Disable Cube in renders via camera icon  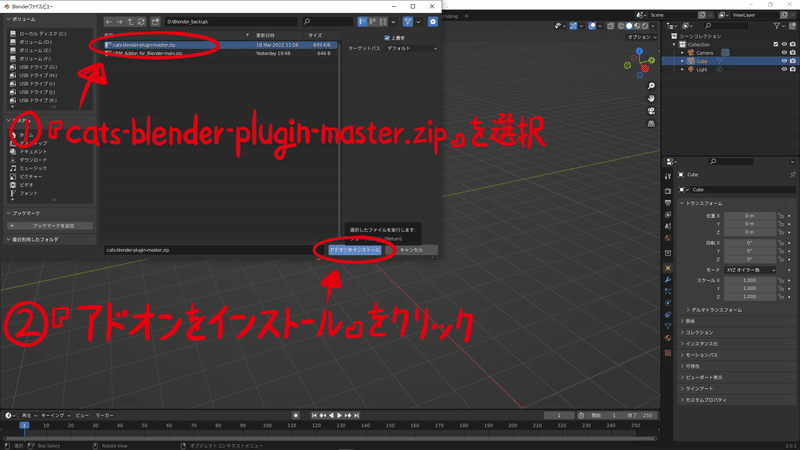coord(793,61)
